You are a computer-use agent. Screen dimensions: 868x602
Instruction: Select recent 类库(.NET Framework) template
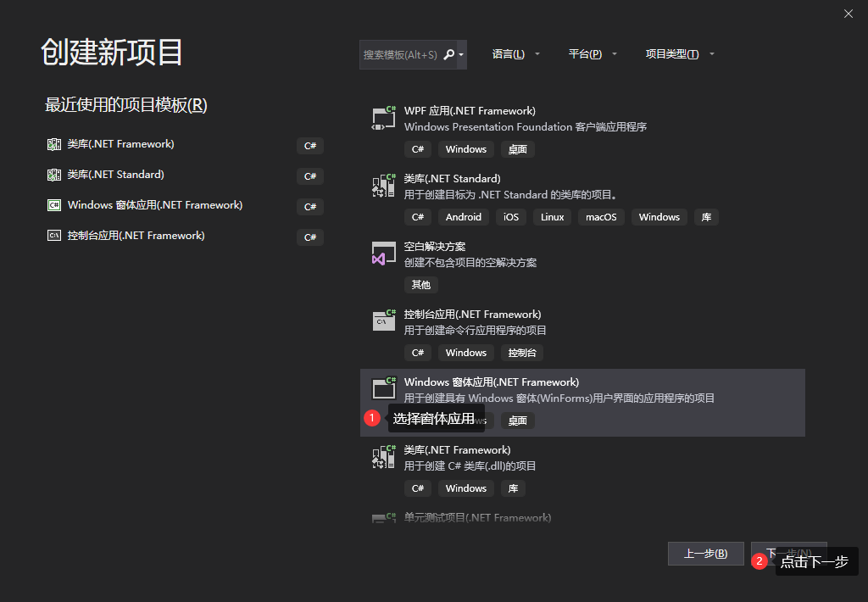(120, 144)
